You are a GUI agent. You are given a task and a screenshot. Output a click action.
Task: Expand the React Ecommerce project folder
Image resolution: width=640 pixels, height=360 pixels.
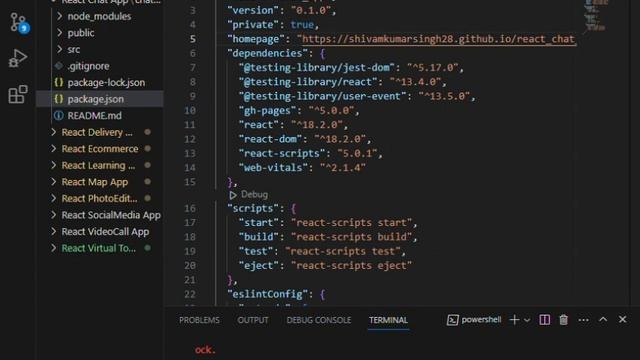click(x=53, y=149)
